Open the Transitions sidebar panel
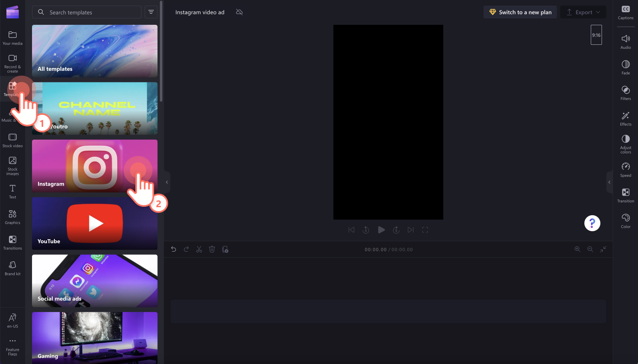638x364 pixels. (12, 243)
